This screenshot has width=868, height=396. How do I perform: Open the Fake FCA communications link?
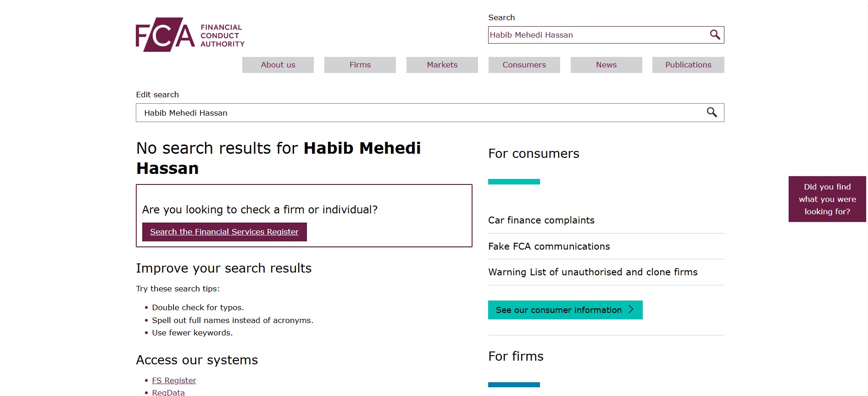coord(549,246)
